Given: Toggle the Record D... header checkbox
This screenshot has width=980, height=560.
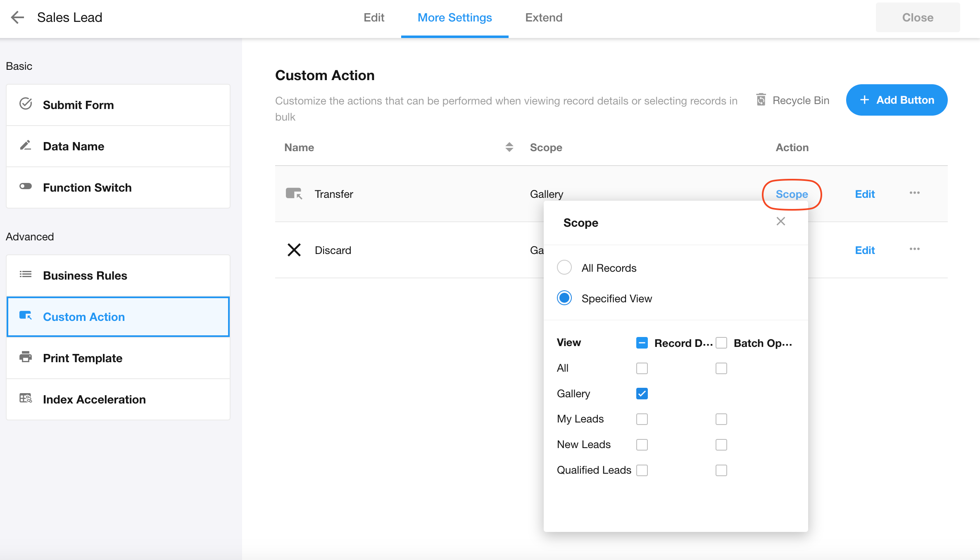Looking at the screenshot, I should pos(642,343).
